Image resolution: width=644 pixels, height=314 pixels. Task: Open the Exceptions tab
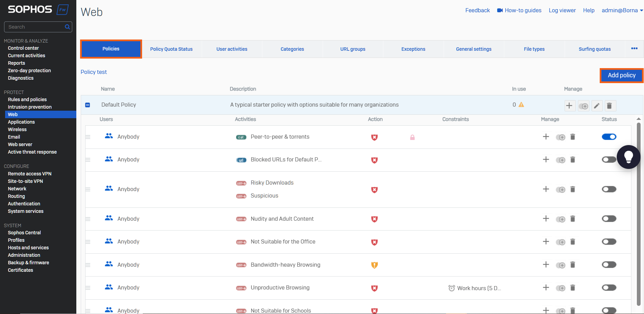[x=413, y=49]
